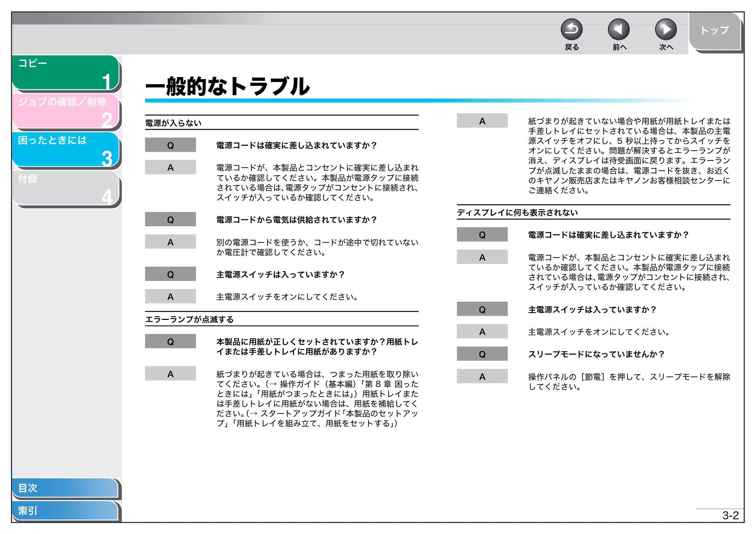Viewport: 756px width, 534px height.
Task: Click section heading エラーランプが点滅する
Action: [189, 319]
